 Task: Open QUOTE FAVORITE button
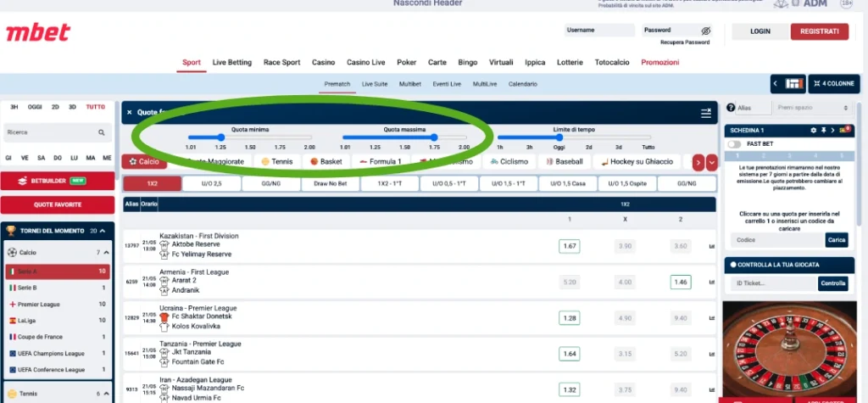[x=58, y=204]
